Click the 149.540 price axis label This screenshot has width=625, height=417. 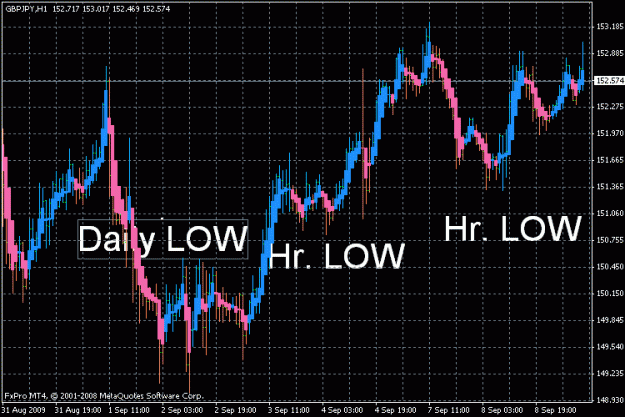point(610,347)
